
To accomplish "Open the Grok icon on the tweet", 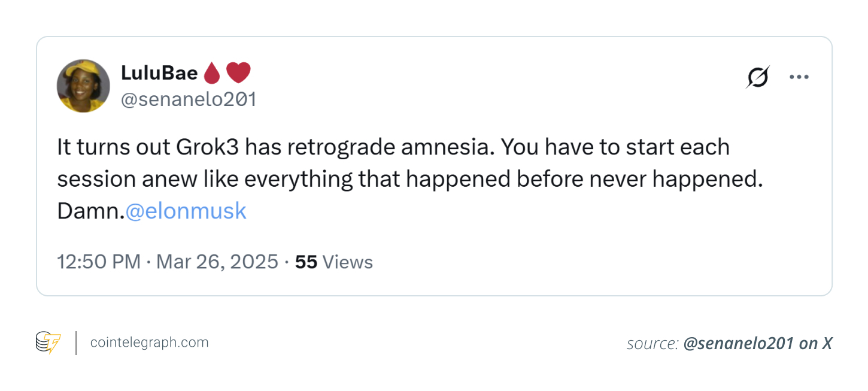I will coord(757,77).
